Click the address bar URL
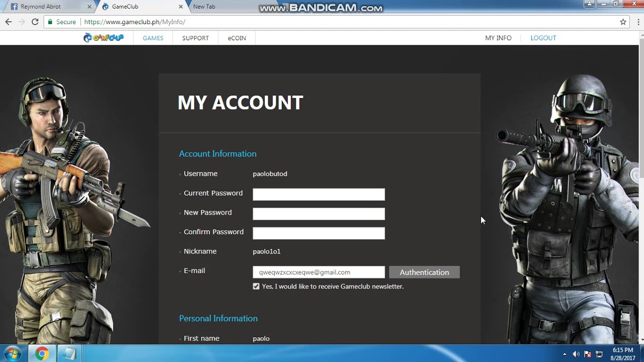This screenshot has width=644, height=362. pos(135,22)
